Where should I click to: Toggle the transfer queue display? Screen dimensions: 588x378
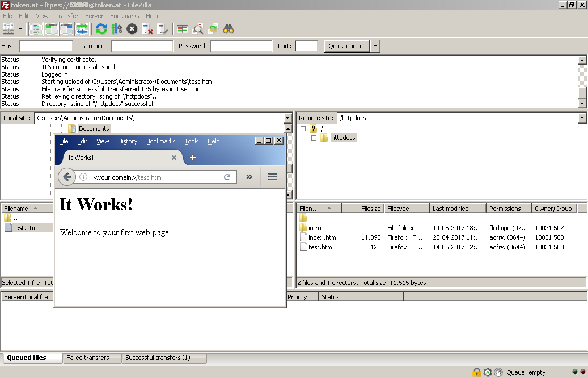pos(82,28)
